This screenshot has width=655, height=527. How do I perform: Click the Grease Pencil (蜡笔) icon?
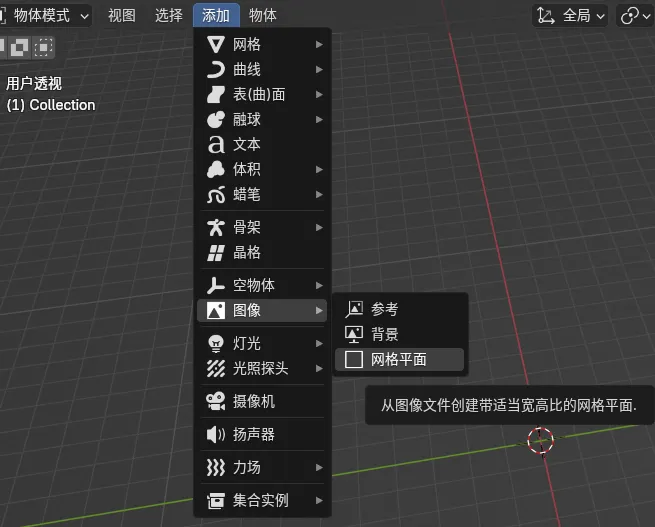(216, 194)
